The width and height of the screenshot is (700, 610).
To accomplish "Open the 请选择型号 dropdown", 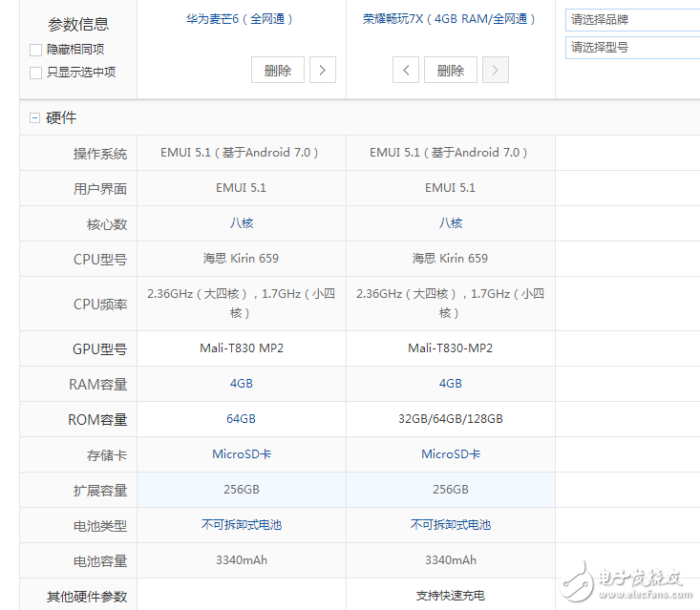I will click(631, 47).
